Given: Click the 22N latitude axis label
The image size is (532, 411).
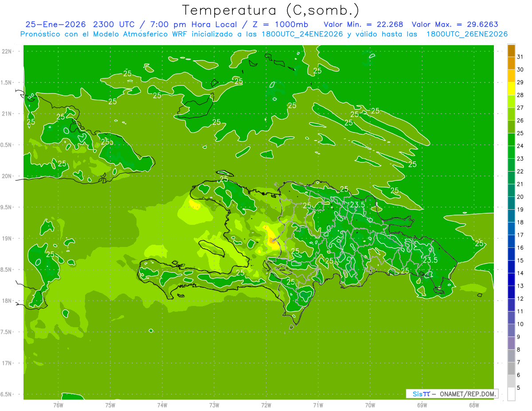Looking at the screenshot, I should pos(6,51).
